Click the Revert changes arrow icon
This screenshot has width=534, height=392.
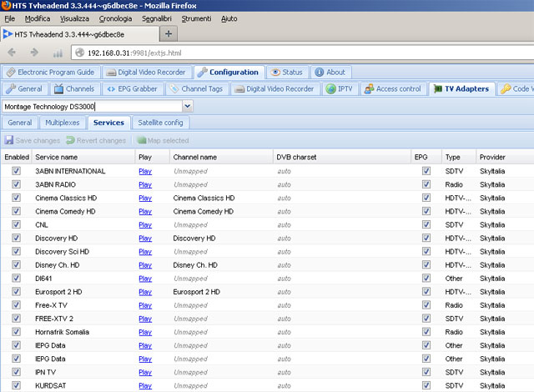tap(70, 140)
